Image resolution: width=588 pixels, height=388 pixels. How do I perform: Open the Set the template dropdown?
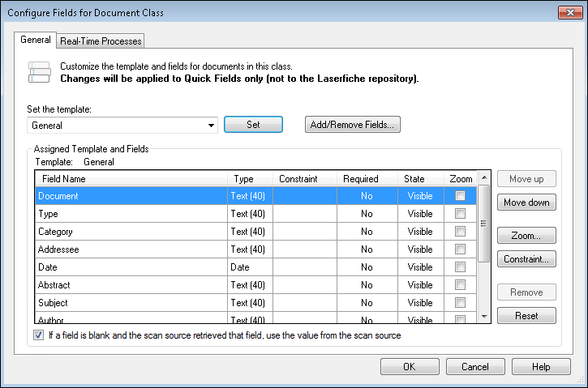tap(211, 126)
